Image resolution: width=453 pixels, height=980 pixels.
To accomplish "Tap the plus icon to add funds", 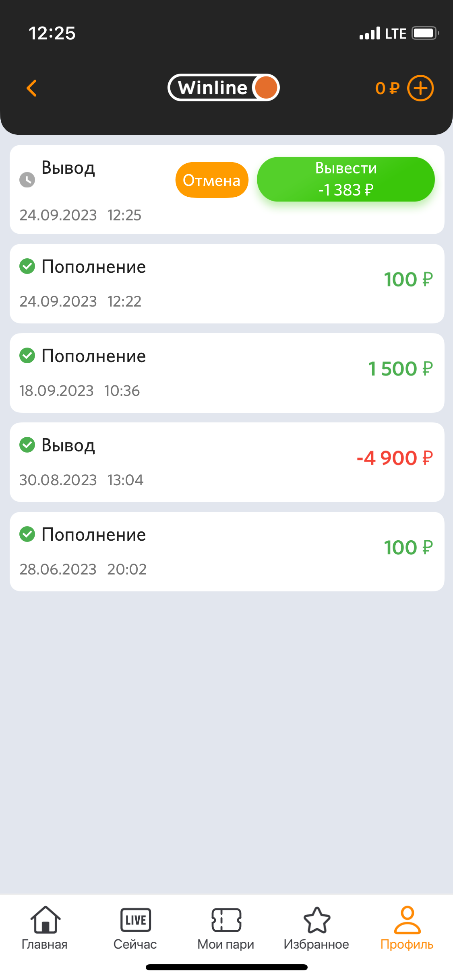I will (x=420, y=88).
